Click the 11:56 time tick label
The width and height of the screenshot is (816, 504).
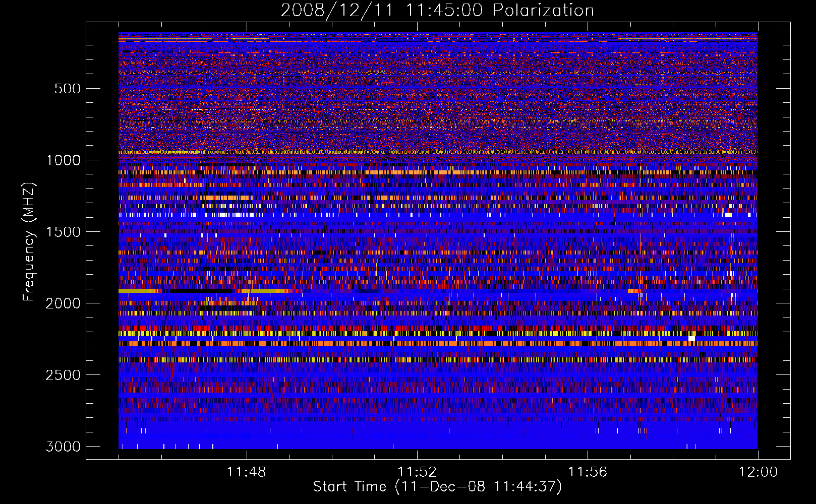pos(588,472)
